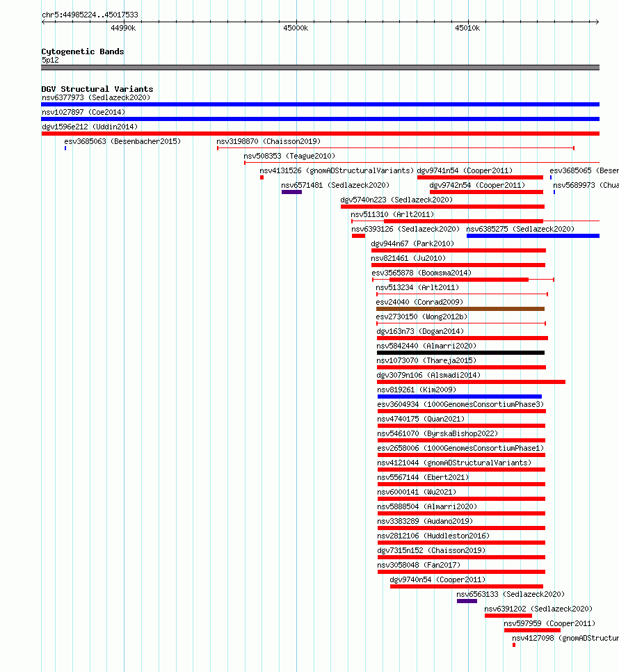Image resolution: width=619 pixels, height=672 pixels.
Task: Click the 45000k ruler position label
Action: [296, 28]
